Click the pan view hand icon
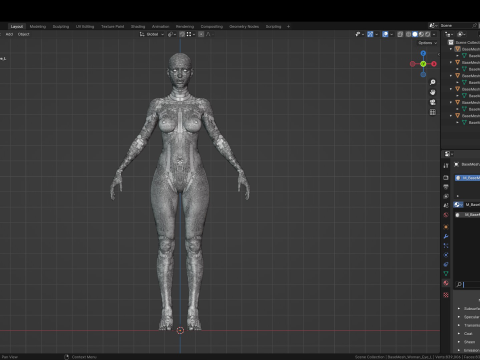The image size is (480, 360). [x=433, y=92]
